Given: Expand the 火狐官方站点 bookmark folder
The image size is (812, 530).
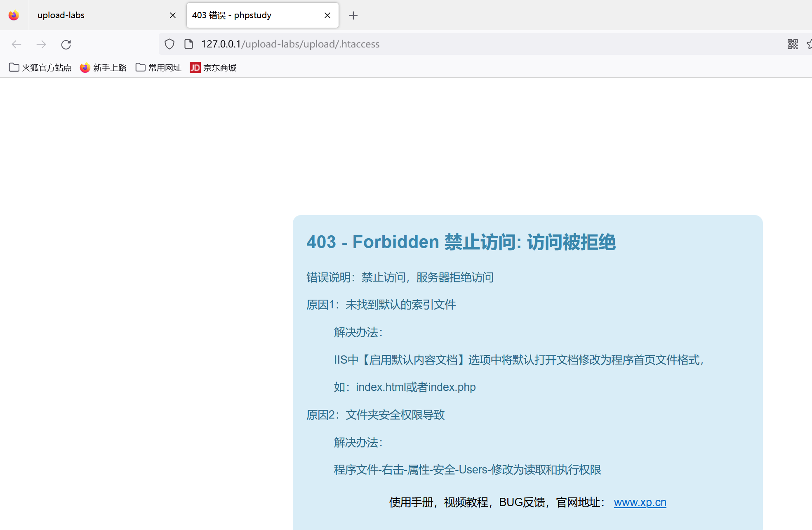Looking at the screenshot, I should coord(40,68).
